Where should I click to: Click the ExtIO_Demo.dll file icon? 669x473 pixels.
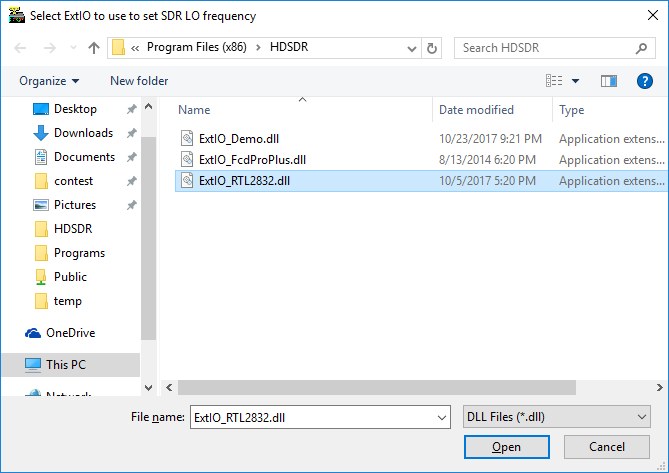(187, 138)
